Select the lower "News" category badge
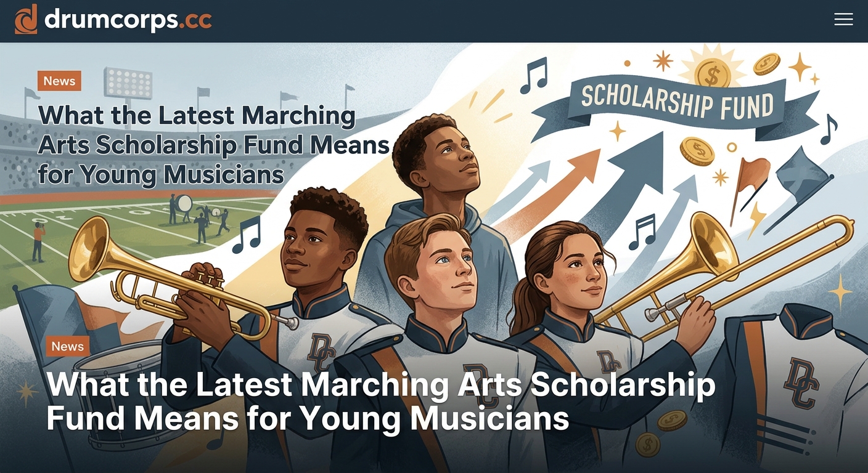868x473 pixels. (x=67, y=346)
